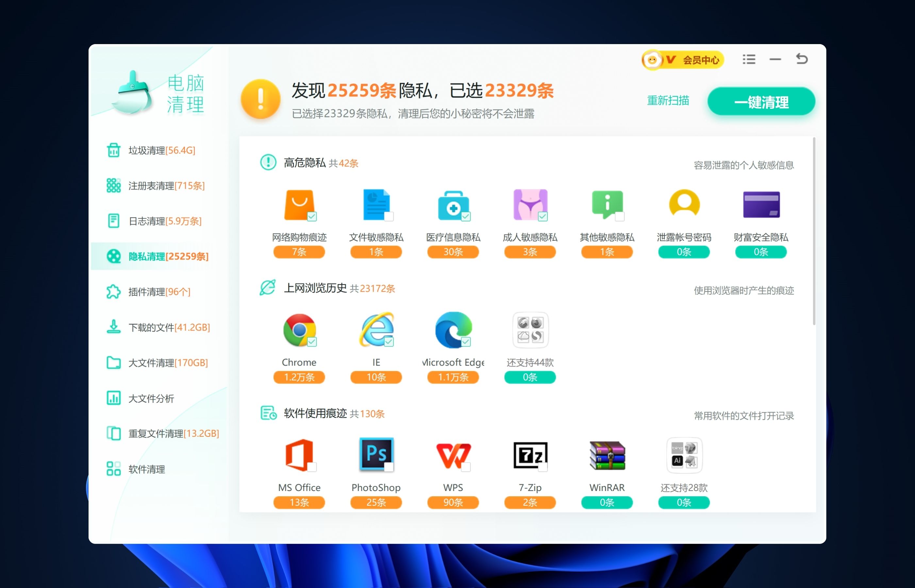This screenshot has height=588, width=915.
Task: Open the 财富安全隐私 purple card icon
Action: tap(761, 204)
